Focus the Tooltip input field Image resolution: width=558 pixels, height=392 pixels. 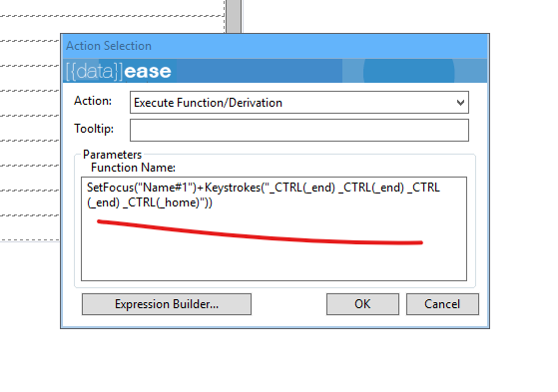299,131
